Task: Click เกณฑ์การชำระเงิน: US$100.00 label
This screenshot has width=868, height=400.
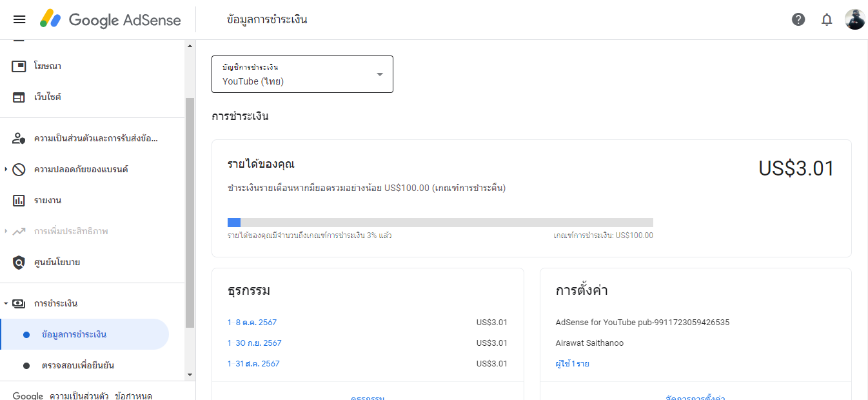Action: pos(604,235)
